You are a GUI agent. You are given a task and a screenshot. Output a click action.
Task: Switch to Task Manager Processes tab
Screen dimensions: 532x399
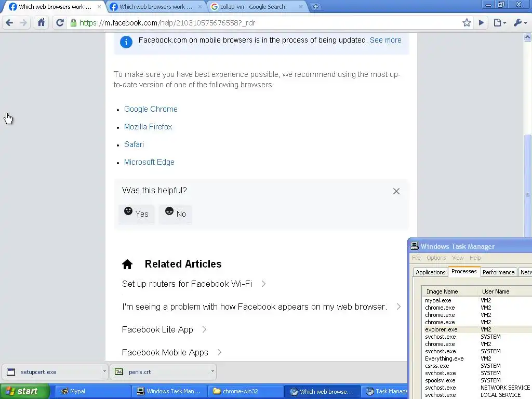tap(464, 271)
